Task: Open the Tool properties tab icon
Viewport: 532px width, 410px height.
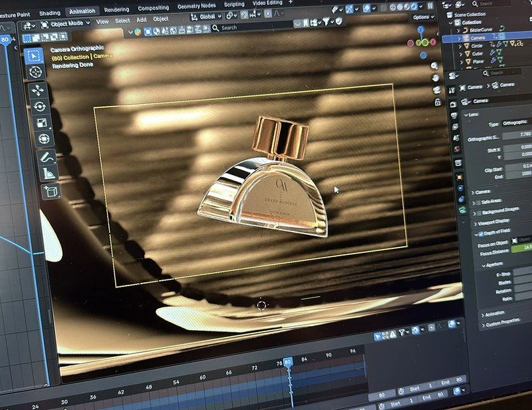Action: click(452, 91)
